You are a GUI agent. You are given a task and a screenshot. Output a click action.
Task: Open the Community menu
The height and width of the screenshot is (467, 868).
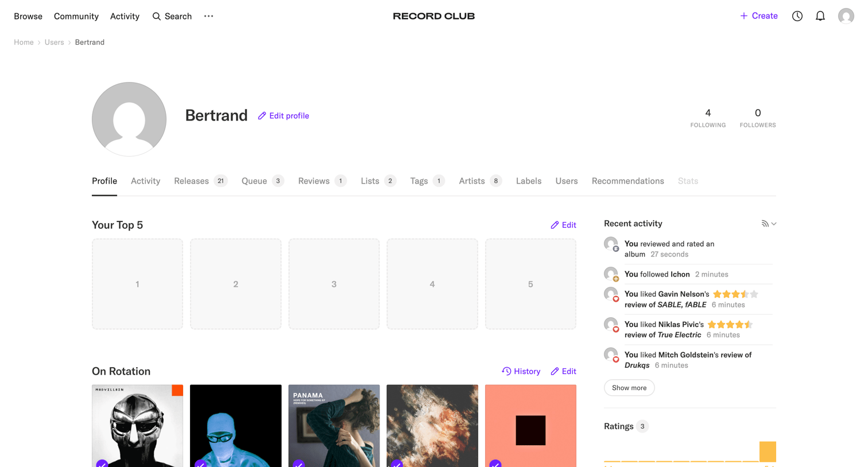(76, 16)
